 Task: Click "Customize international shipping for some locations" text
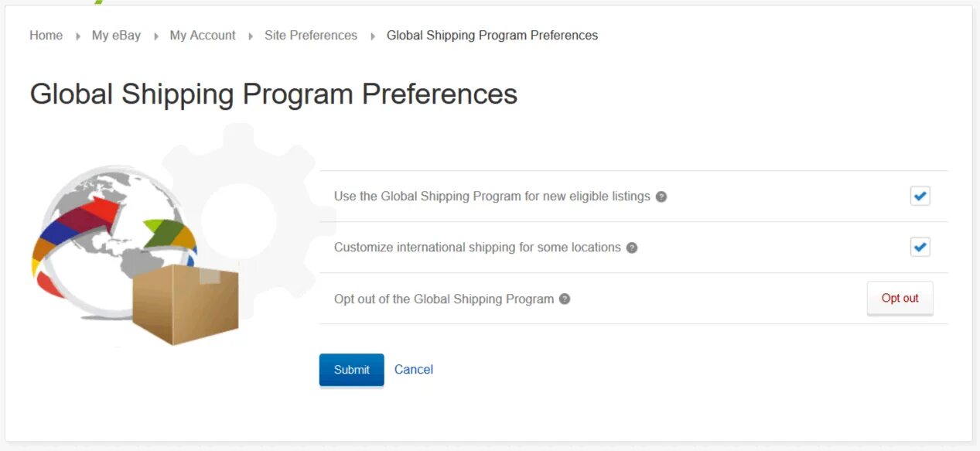(x=477, y=248)
